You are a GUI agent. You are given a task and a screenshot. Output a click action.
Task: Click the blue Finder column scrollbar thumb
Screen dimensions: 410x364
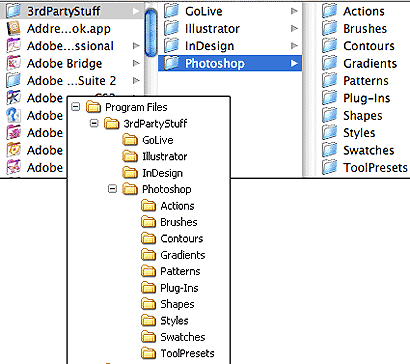[x=151, y=33]
